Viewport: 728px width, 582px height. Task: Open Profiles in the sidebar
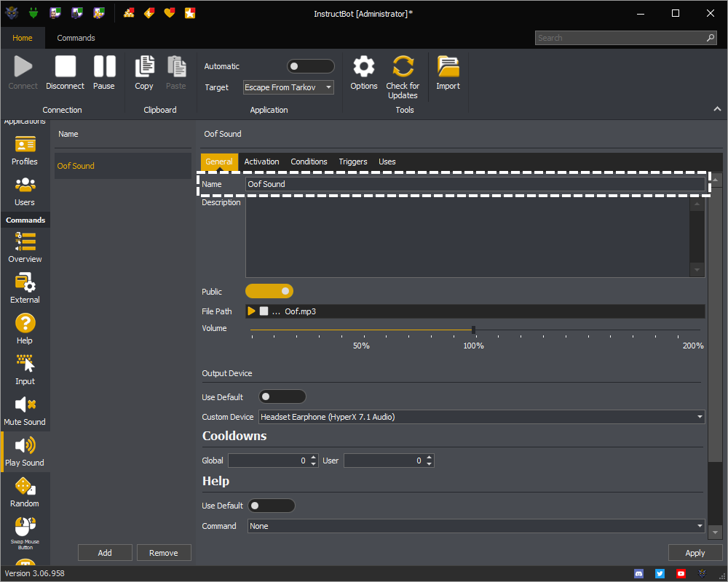coord(25,151)
